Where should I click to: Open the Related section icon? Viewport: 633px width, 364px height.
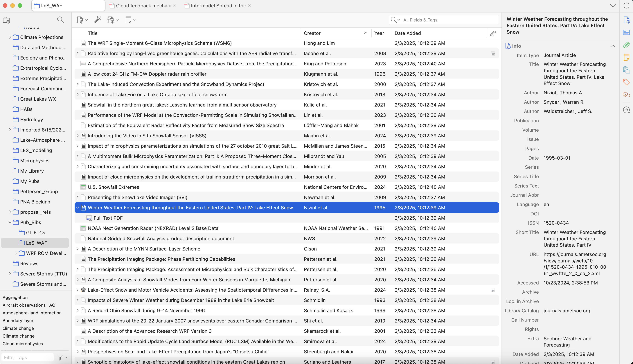[626, 95]
